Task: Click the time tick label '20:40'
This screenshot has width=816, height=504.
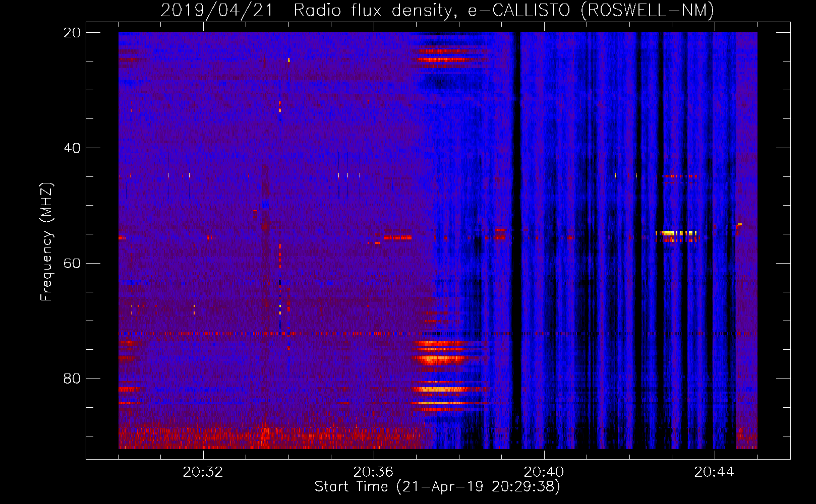Action: tap(544, 472)
